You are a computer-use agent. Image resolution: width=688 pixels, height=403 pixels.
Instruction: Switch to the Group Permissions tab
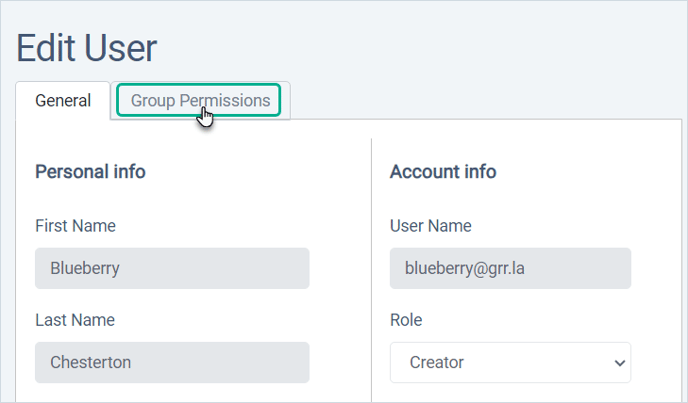[x=200, y=101]
